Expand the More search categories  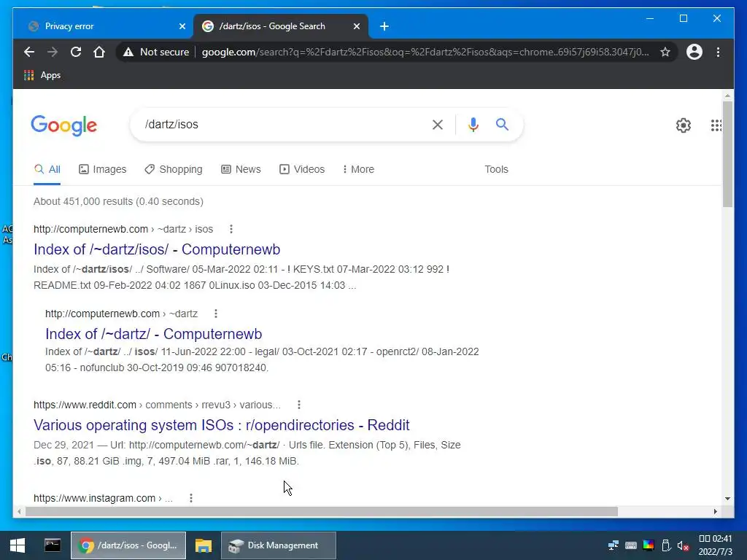coord(358,169)
